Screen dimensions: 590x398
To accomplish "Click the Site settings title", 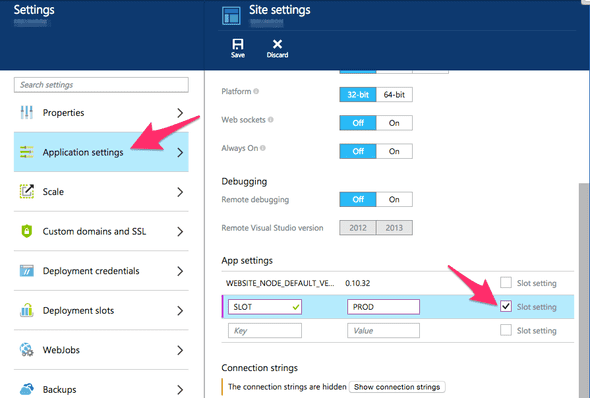I will pos(280,10).
